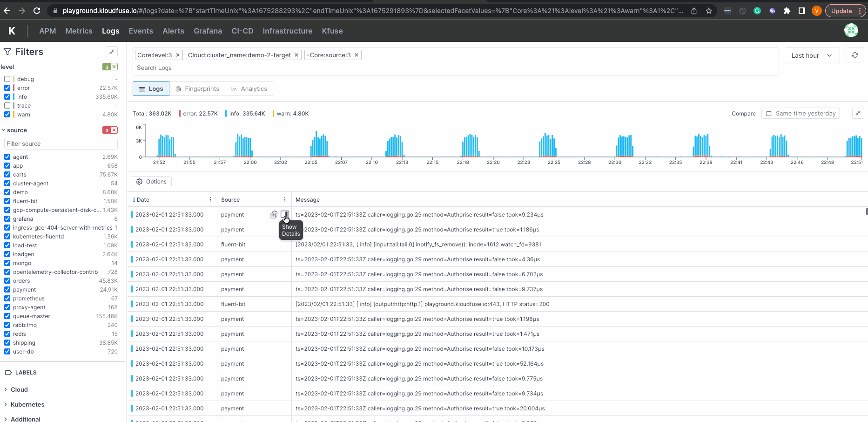Image resolution: width=868 pixels, height=422 pixels.
Task: Uncheck the carts source checkbox
Action: pyautogui.click(x=7, y=175)
